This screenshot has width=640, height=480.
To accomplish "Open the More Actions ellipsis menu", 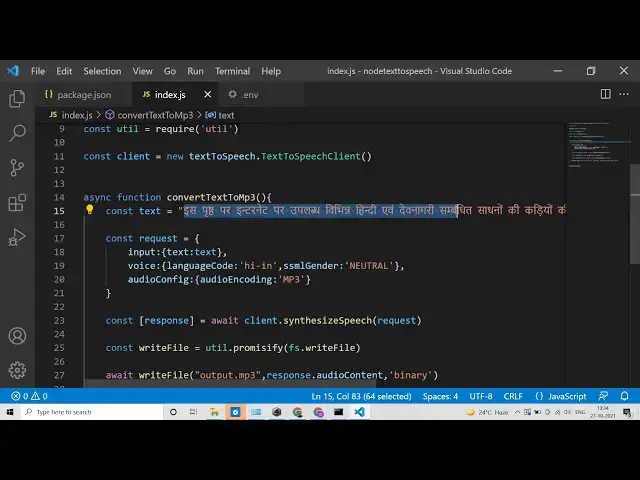I will point(624,94).
